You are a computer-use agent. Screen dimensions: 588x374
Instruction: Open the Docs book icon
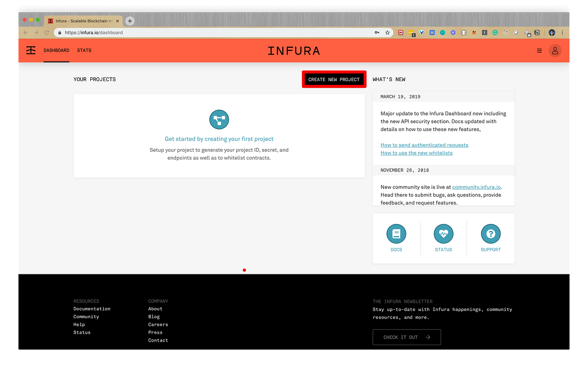(x=396, y=234)
